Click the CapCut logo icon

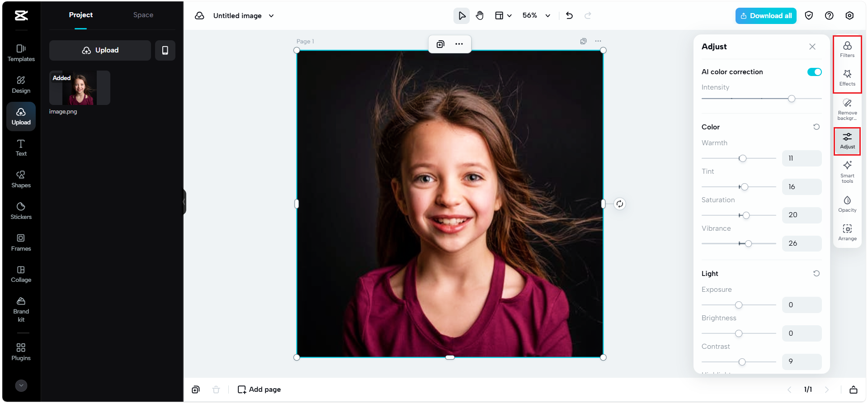pos(21,16)
